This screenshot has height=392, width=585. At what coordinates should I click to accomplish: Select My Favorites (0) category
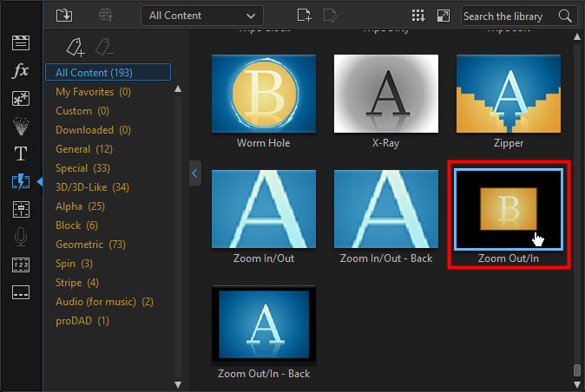[93, 92]
